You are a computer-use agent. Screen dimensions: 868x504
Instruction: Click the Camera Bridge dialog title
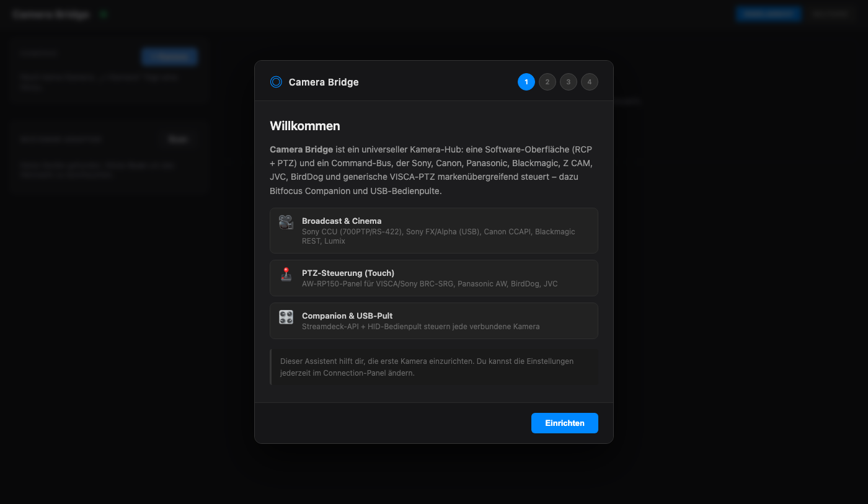tap(324, 82)
